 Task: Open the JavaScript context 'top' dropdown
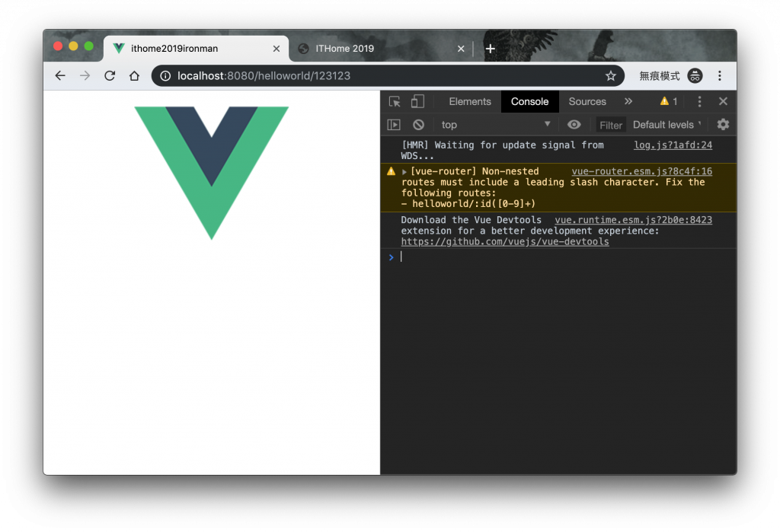click(x=495, y=125)
